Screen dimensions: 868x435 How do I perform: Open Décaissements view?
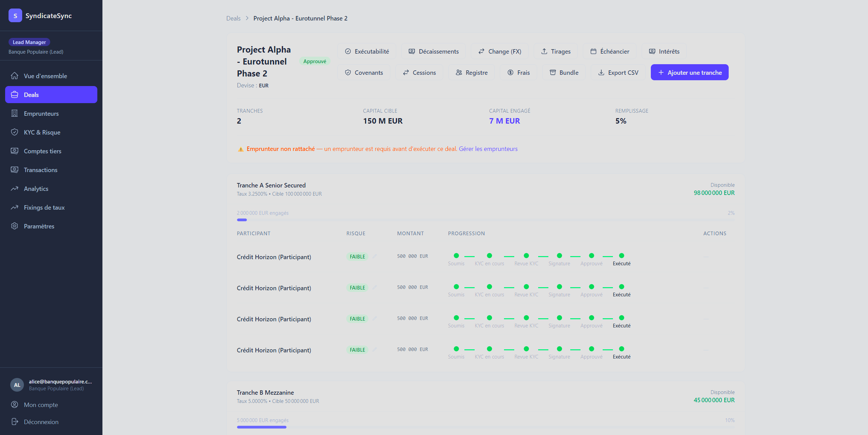coord(434,51)
